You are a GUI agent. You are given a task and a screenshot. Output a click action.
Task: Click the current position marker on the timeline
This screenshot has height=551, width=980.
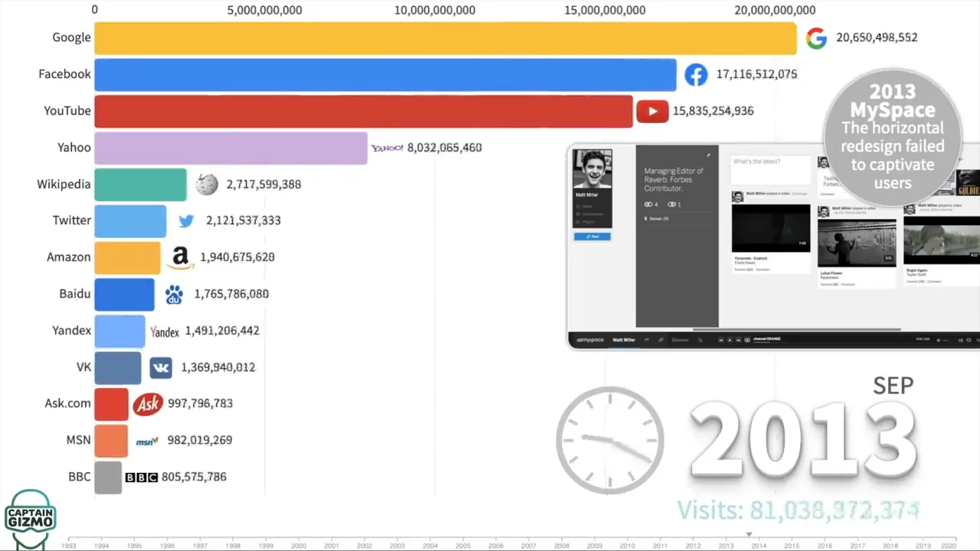750,535
